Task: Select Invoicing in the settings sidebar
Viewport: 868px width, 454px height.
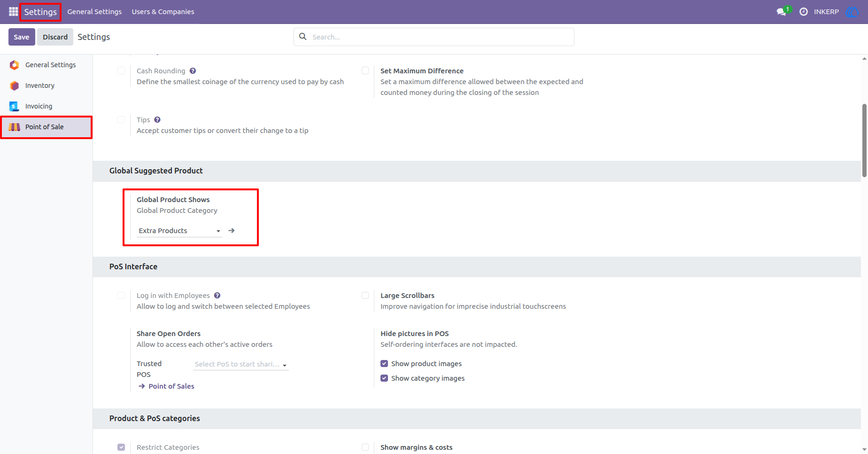Action: pyautogui.click(x=46, y=106)
